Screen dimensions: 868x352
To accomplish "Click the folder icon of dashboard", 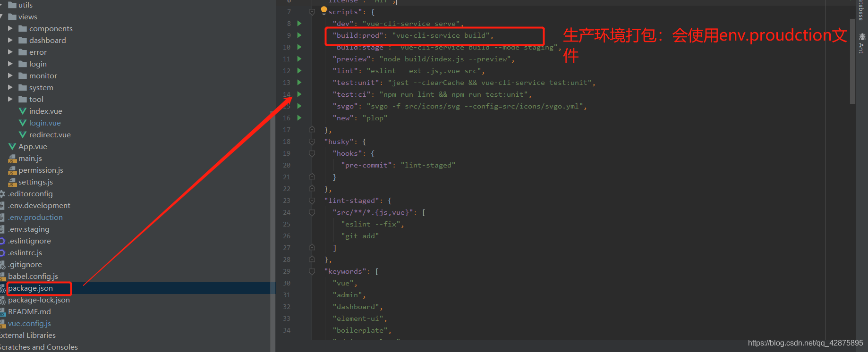I will [23, 40].
